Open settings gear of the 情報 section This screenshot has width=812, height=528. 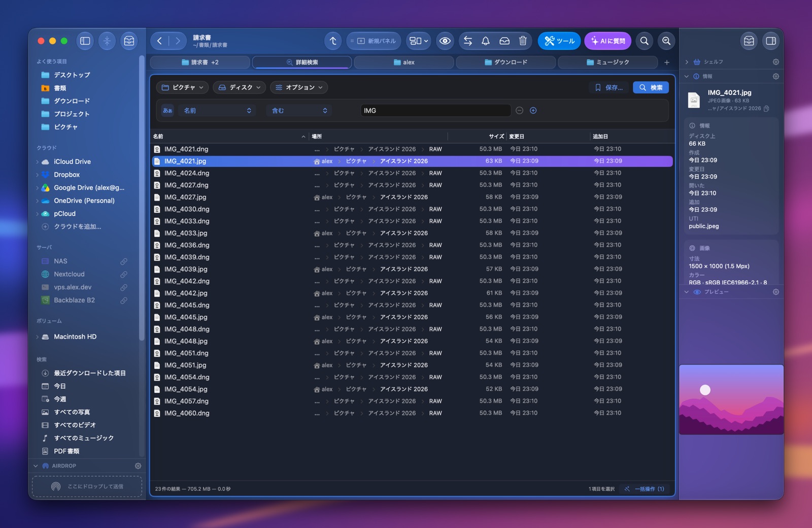(x=776, y=77)
